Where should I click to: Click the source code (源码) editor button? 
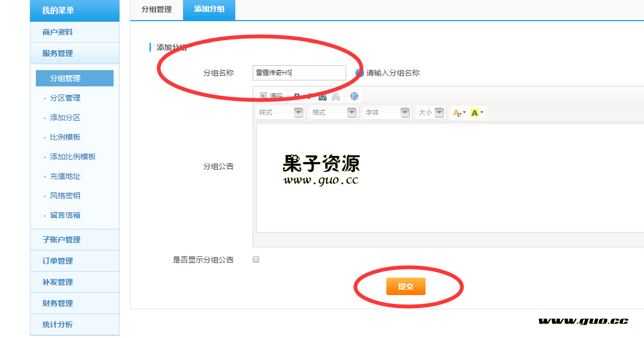[x=271, y=96]
